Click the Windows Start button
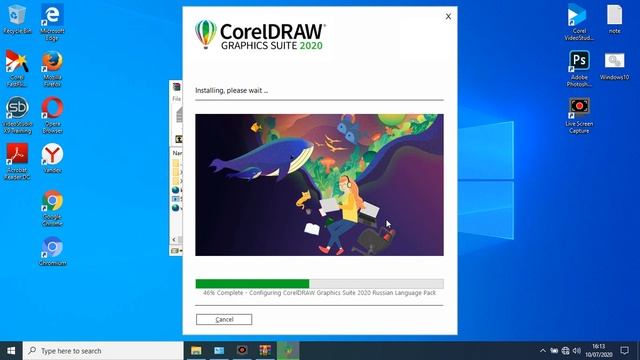Screen dimensions: 640x360 click(x=11, y=351)
